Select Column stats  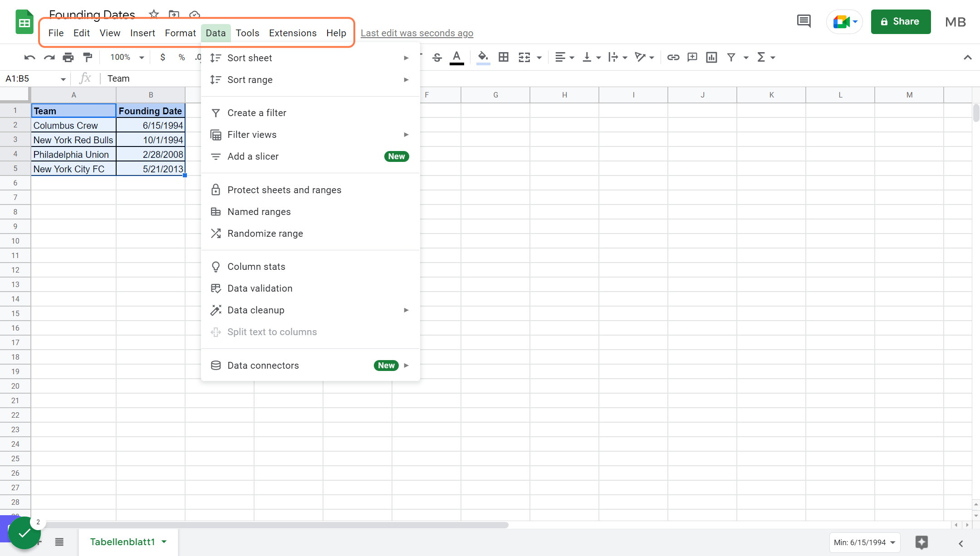point(310,267)
